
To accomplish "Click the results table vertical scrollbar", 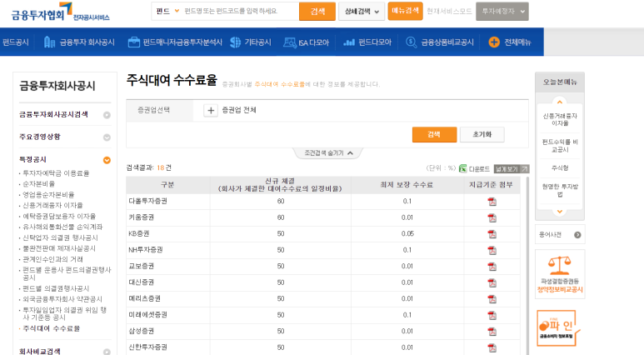I will pos(527,266).
